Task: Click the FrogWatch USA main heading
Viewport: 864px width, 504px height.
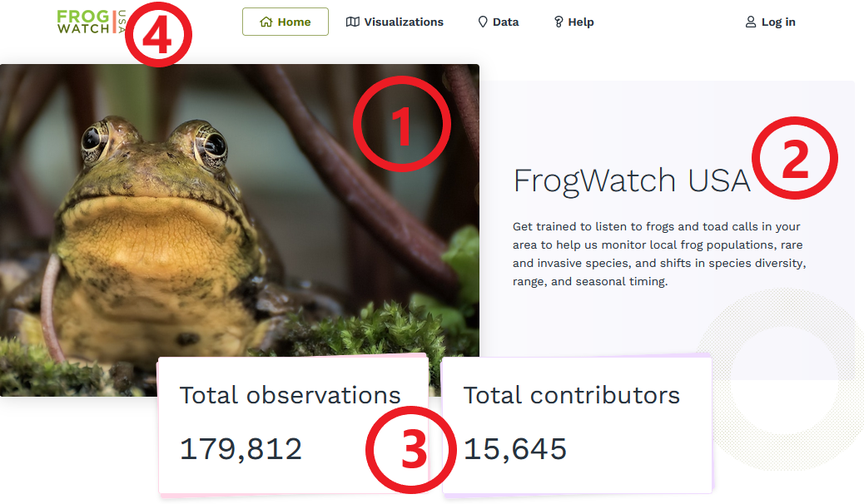Action: click(632, 180)
